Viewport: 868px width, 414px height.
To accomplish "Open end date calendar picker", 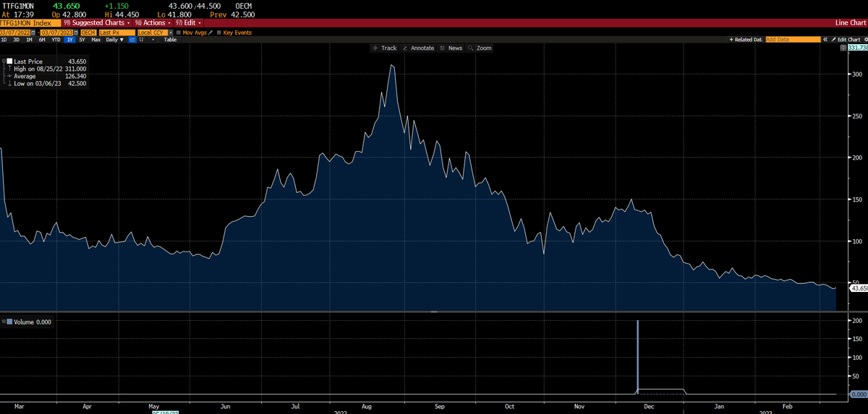I will (76, 33).
